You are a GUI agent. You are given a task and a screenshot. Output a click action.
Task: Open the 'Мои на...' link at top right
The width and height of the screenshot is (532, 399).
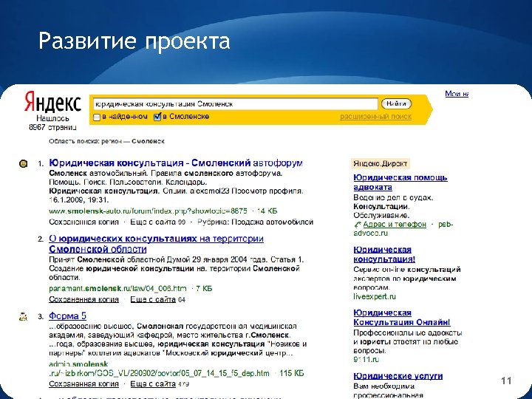[x=457, y=94]
